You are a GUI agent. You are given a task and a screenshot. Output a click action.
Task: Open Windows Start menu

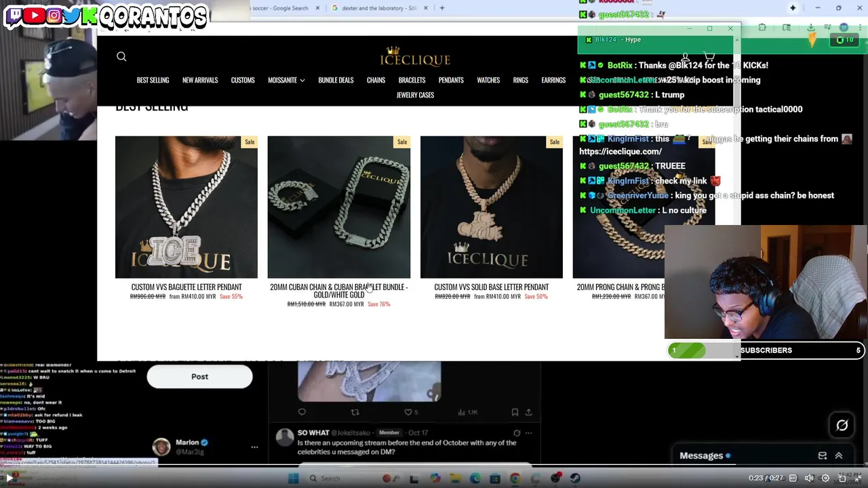tap(293, 479)
